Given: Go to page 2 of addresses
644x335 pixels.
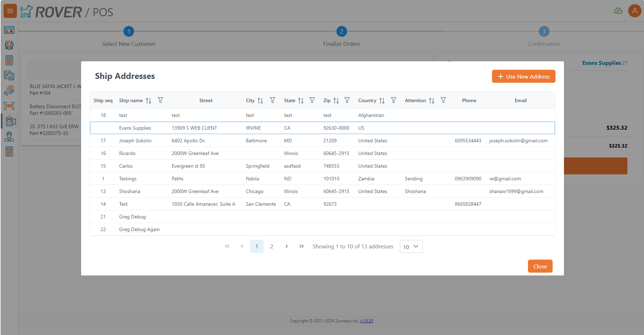Looking at the screenshot, I should [272, 247].
